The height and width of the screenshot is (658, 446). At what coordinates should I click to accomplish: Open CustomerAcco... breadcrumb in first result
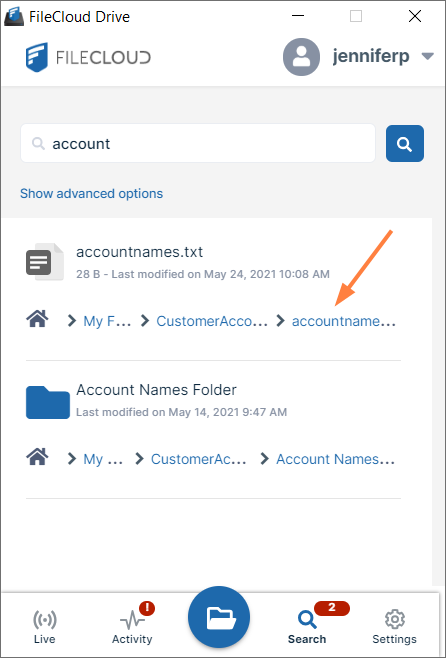coord(212,321)
